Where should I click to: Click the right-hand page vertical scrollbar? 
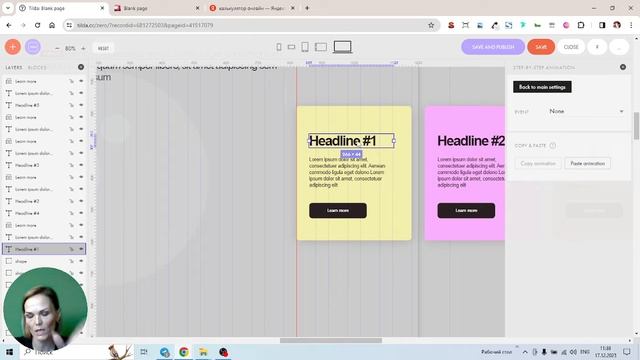click(x=636, y=127)
